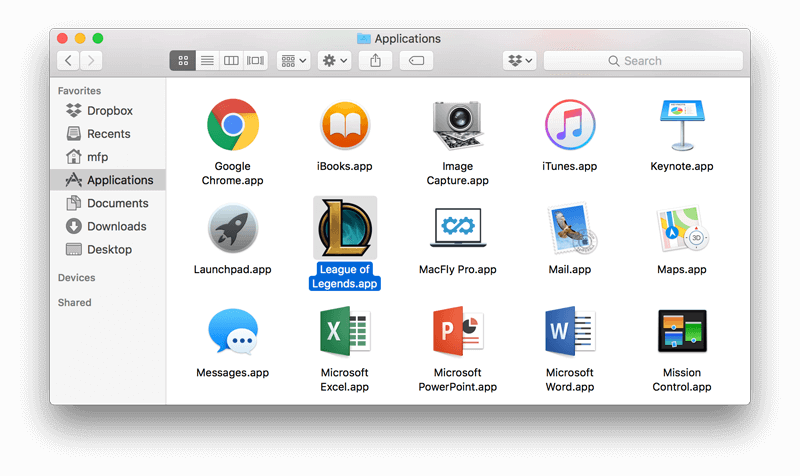Screen dimensions: 800x476
Task: Select the Microsoft Excel app icon
Action: 344,333
